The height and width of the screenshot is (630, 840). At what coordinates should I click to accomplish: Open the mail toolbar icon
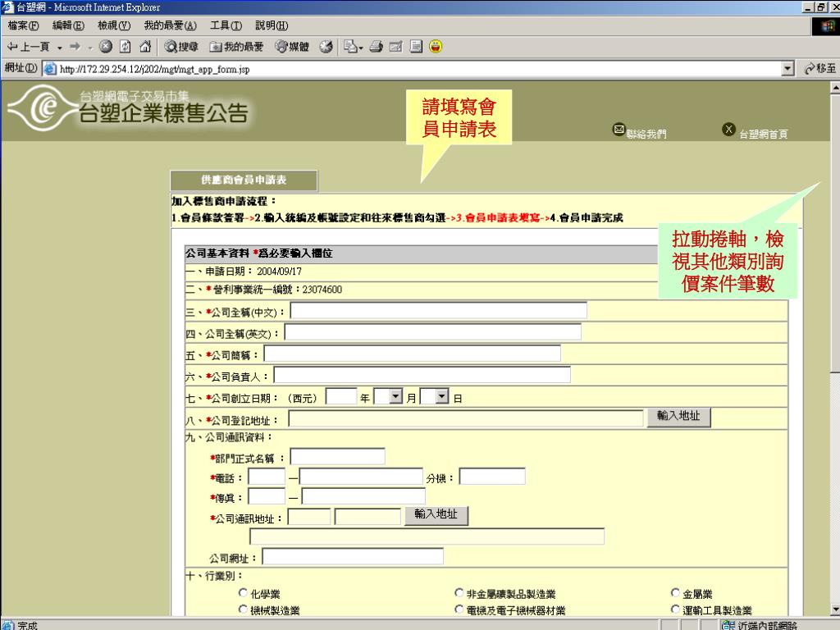tap(350, 47)
